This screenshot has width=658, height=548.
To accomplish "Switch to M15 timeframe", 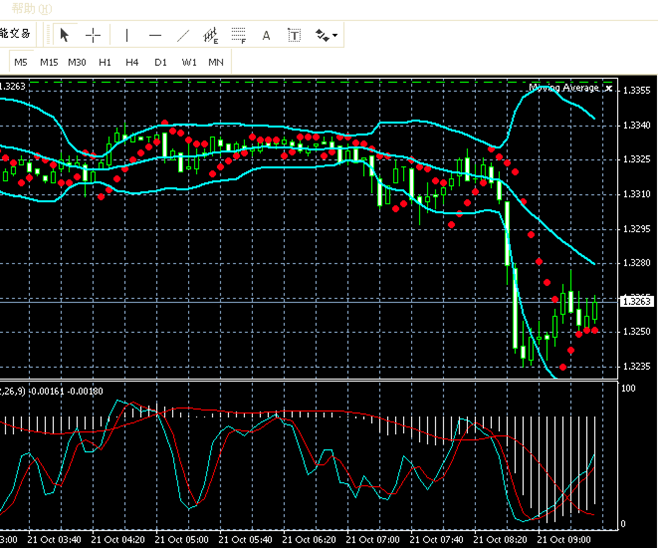I will coord(49,62).
